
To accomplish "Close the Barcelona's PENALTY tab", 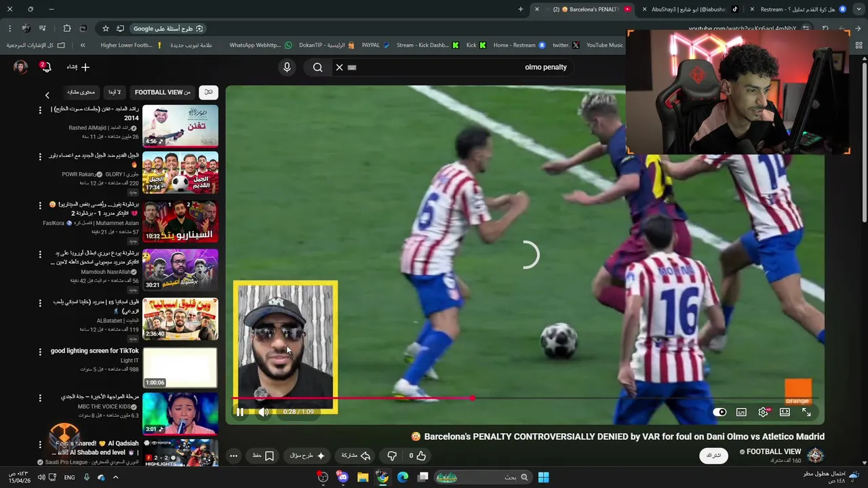I will pyautogui.click(x=536, y=9).
